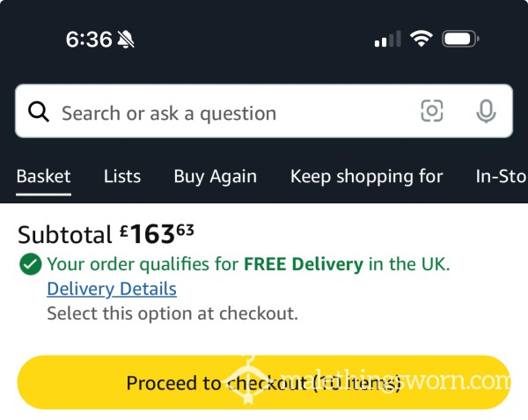The width and height of the screenshot is (528, 420).
Task: Select the partially visible In-Store tab
Action: 502,176
